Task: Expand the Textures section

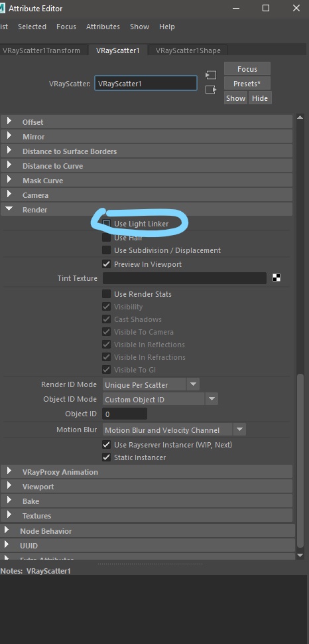Action: point(147,515)
